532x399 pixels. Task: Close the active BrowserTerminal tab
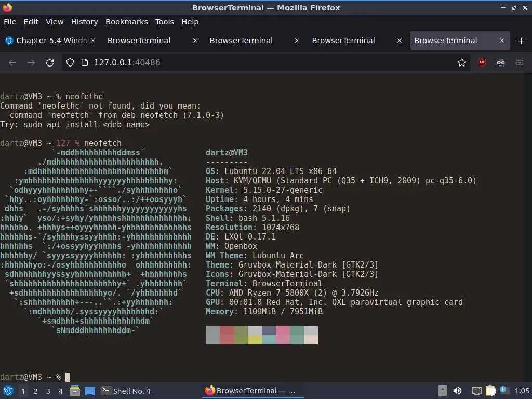(502, 41)
